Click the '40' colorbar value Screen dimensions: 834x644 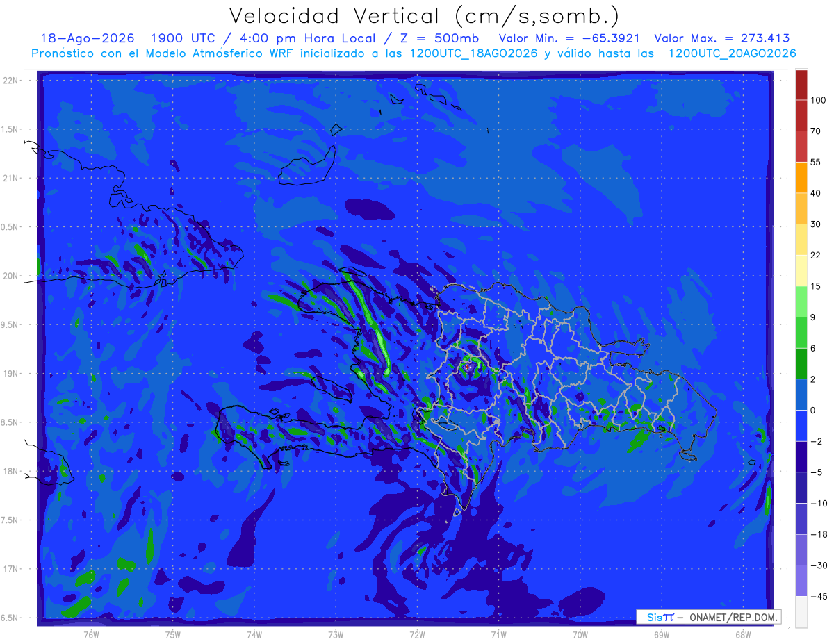[x=816, y=193]
